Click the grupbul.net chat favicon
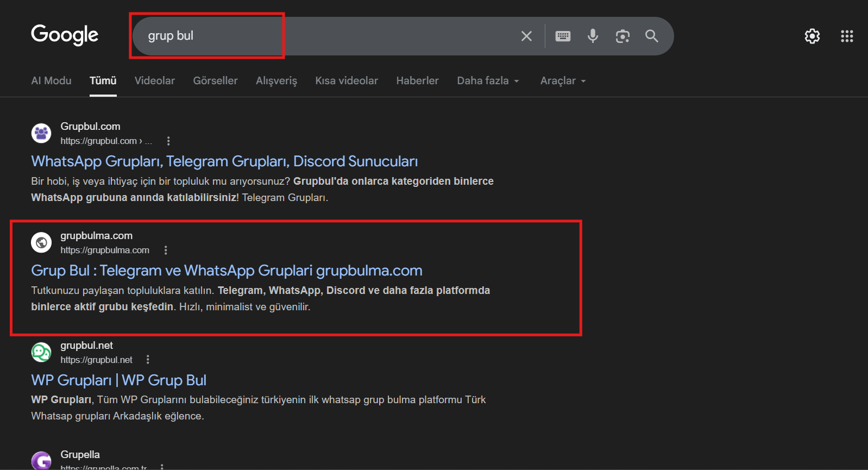This screenshot has height=470, width=868. 41,352
